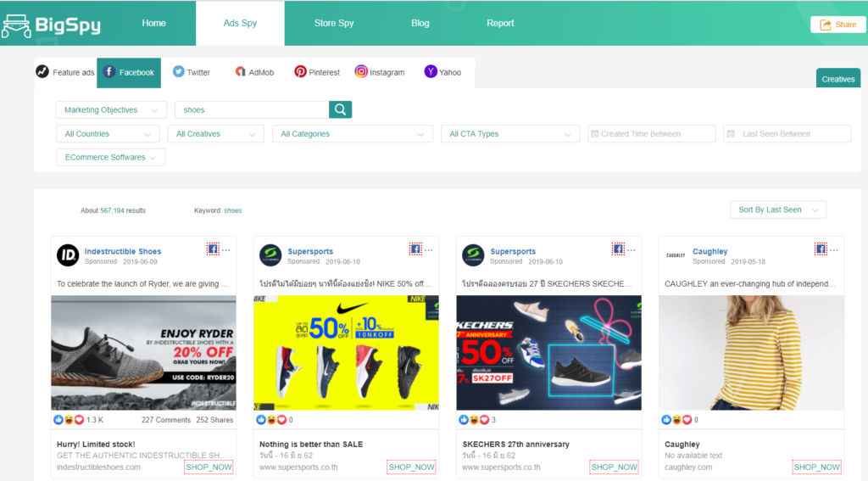Click the shoes keyword link
Image resolution: width=868 pixels, height=481 pixels.
tap(232, 210)
